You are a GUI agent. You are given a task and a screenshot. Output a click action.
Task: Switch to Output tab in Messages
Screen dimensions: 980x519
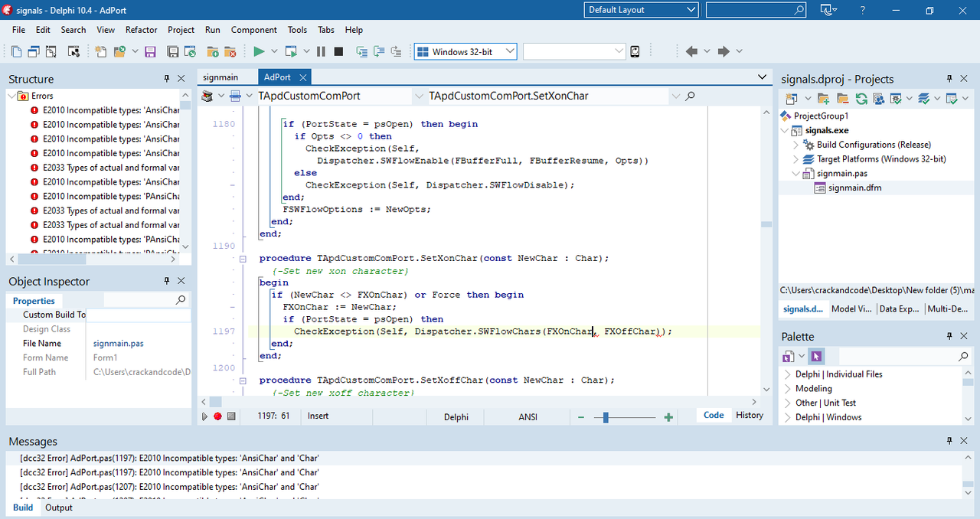click(x=59, y=508)
